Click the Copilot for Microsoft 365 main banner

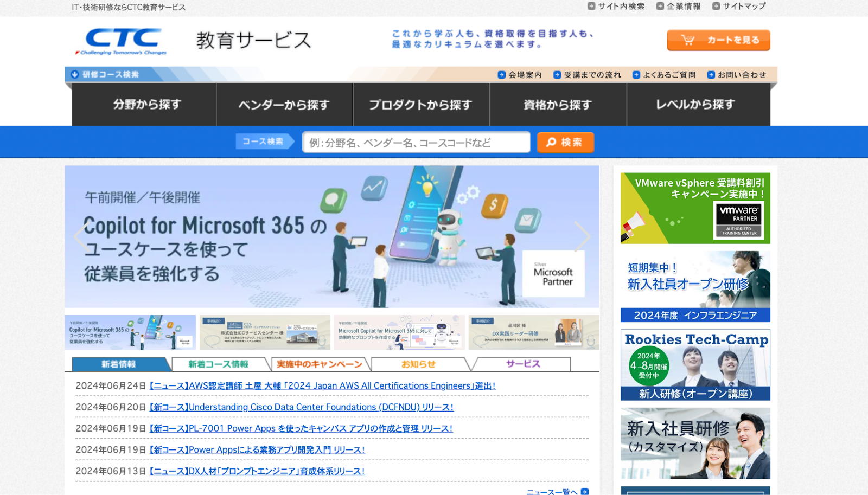coord(332,236)
